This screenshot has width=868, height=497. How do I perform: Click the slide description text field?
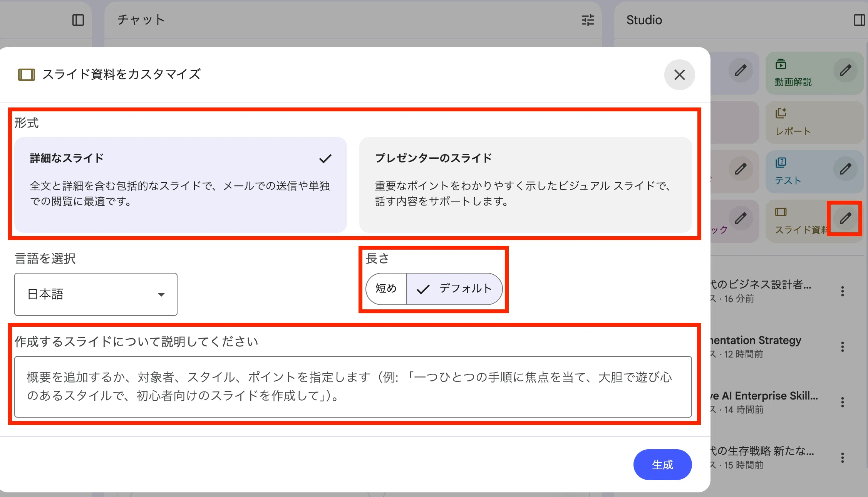(x=353, y=386)
